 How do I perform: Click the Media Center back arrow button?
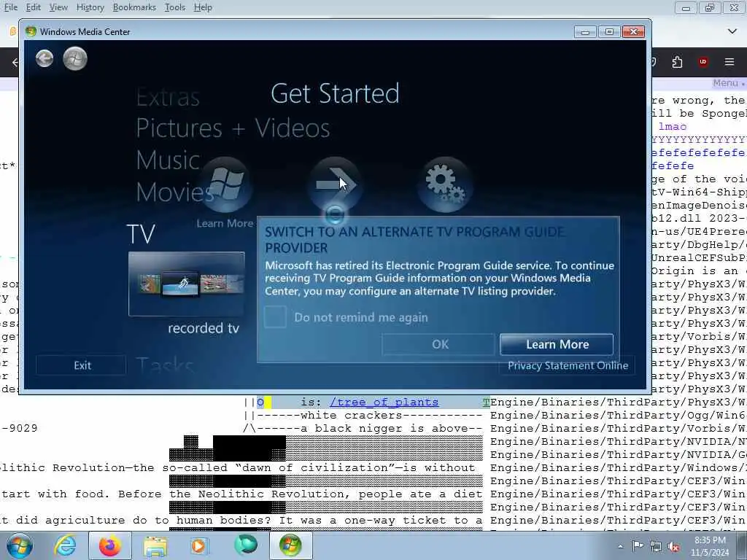click(44, 58)
